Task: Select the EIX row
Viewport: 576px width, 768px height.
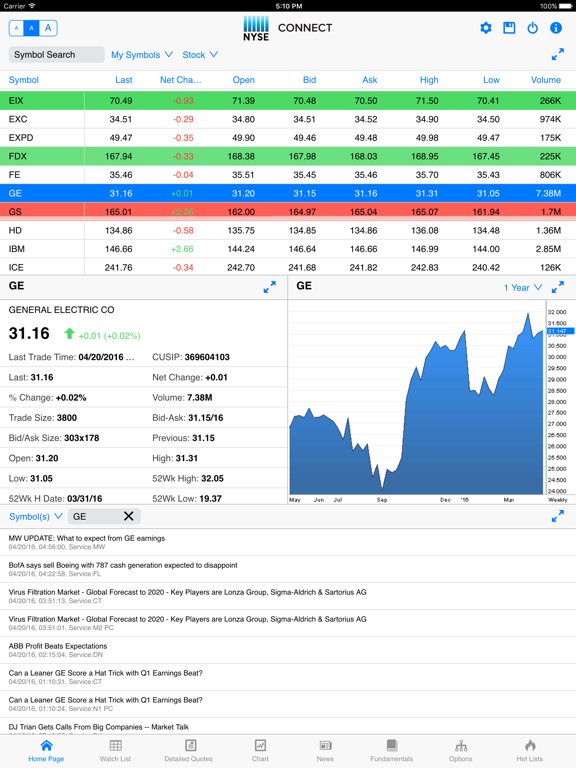Action: pyautogui.click(x=288, y=100)
